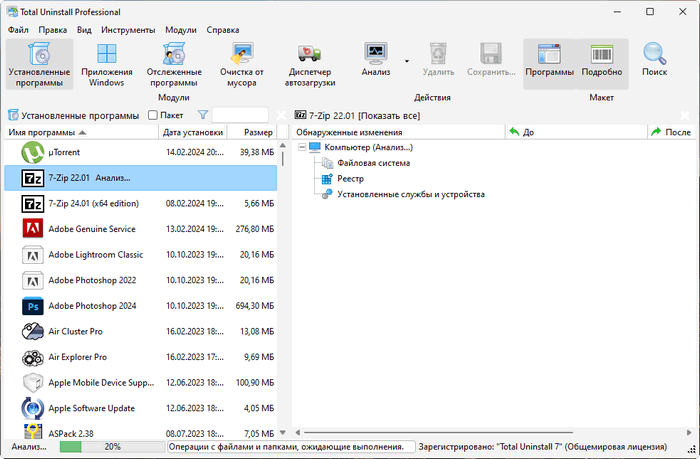Click the До column header
Screen dimensions: 700x459
point(576,132)
